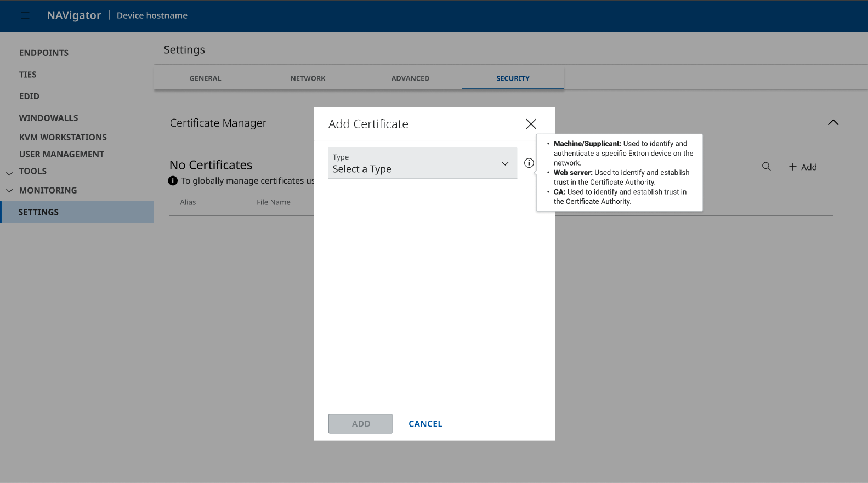
Task: Close the Add Certificate dialog
Action: (x=531, y=124)
